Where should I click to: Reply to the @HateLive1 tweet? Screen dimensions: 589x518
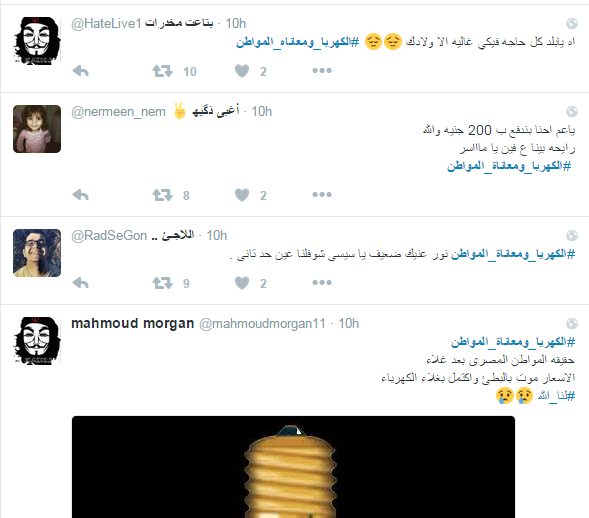click(80, 71)
